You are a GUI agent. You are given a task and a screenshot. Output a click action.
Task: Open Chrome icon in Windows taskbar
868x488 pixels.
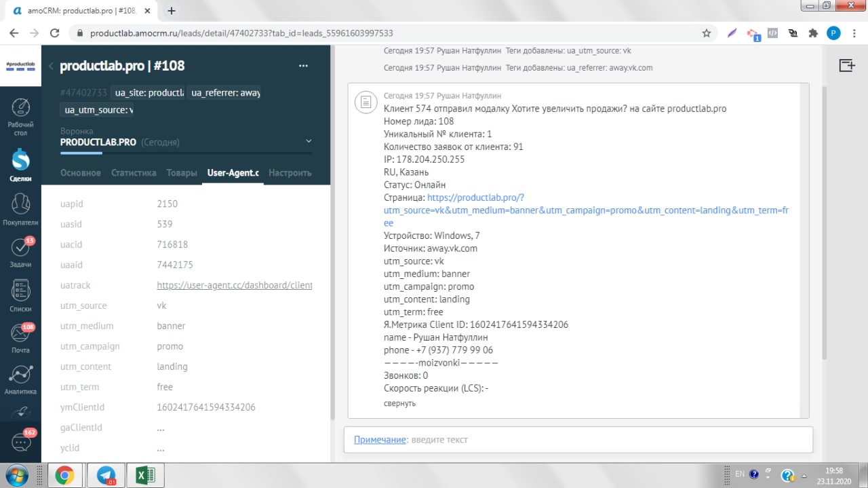tap(65, 475)
